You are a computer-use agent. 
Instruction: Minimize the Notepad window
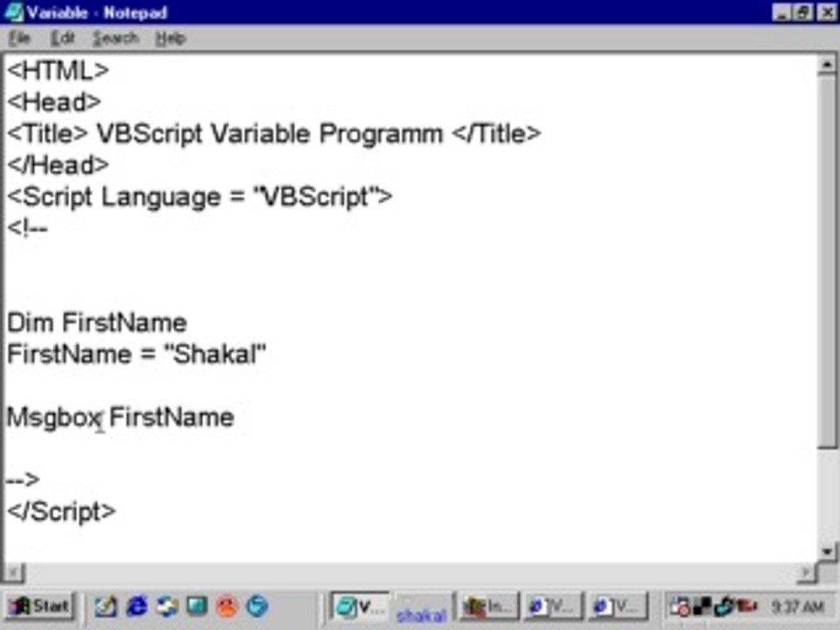(x=783, y=12)
